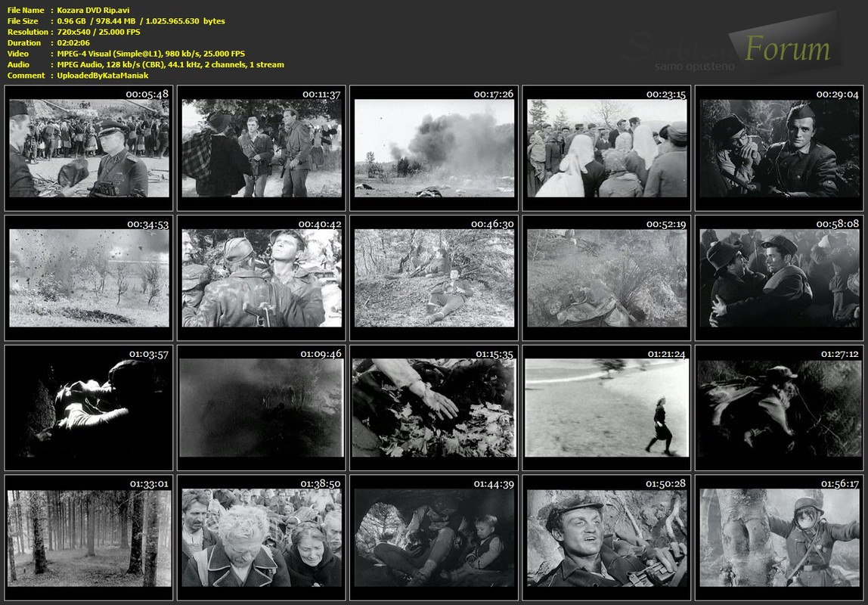Select the thumbnail stamped 01:27:12
The image size is (868, 605).
pos(780,408)
